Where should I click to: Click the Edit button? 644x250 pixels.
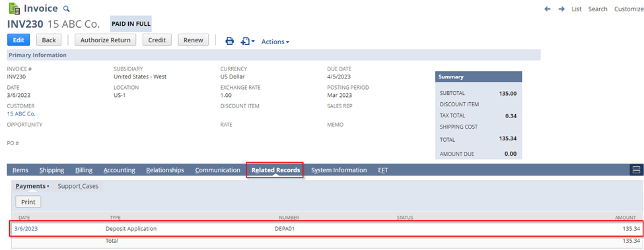click(x=18, y=40)
